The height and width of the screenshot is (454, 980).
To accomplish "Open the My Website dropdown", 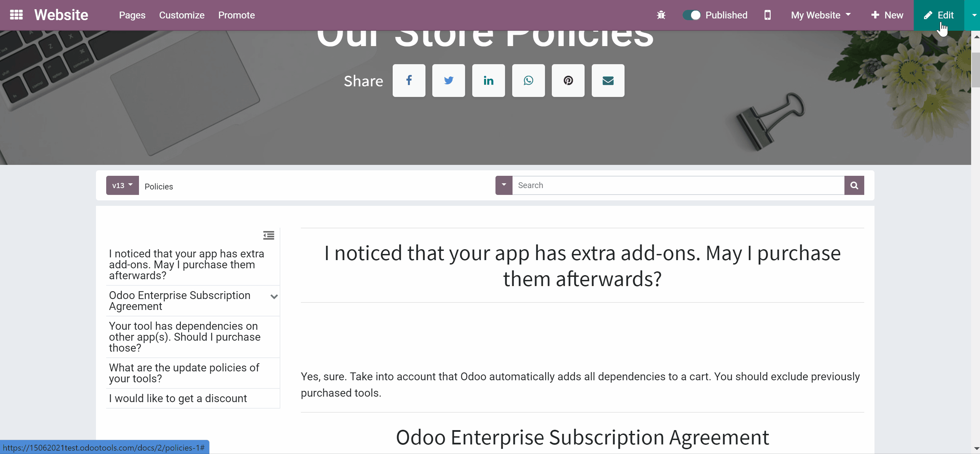I will [x=821, y=15].
